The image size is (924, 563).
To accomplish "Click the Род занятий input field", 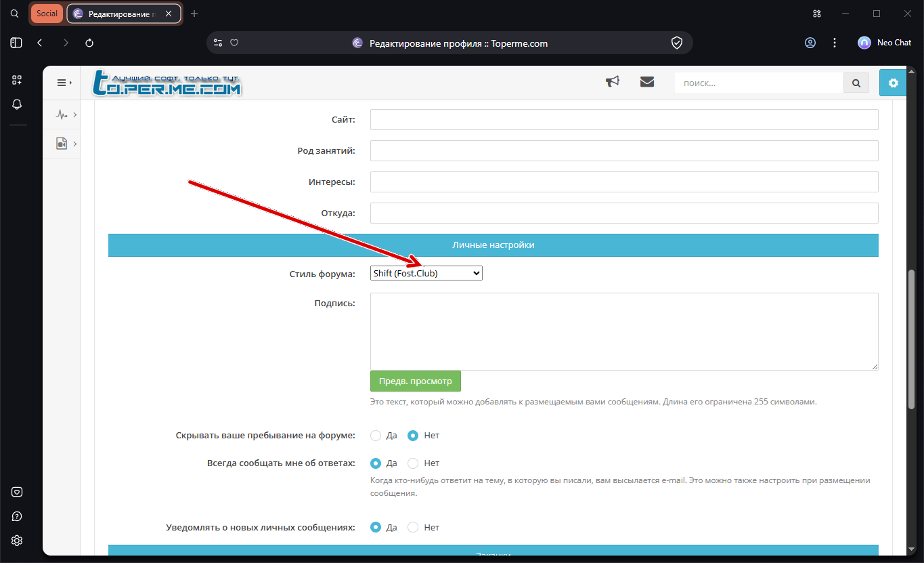I will tap(624, 151).
